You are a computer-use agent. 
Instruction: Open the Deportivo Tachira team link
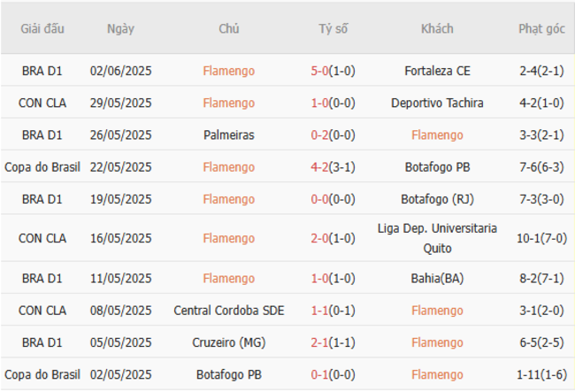(x=437, y=103)
